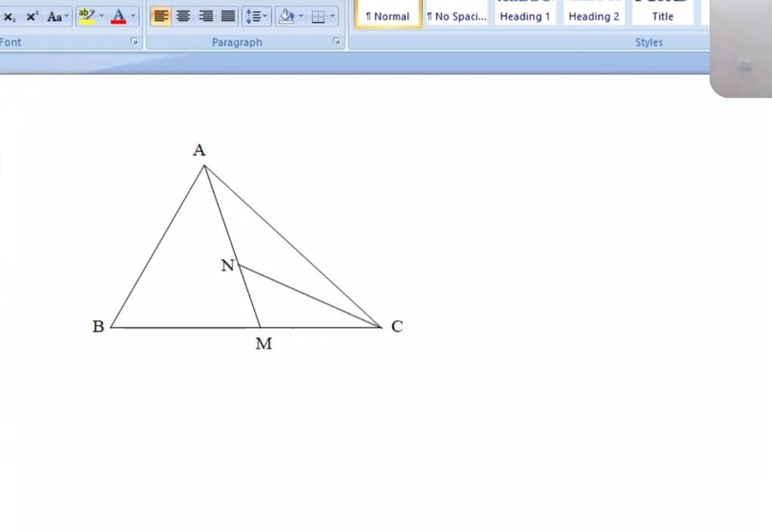772x532 pixels.
Task: Open shading color dropdown arrow
Action: [x=302, y=17]
